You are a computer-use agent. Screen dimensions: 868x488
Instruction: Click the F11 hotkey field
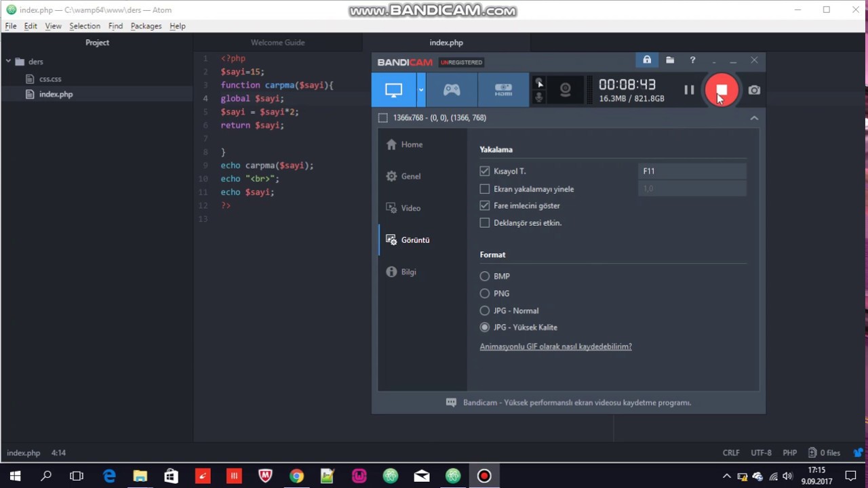click(x=692, y=171)
